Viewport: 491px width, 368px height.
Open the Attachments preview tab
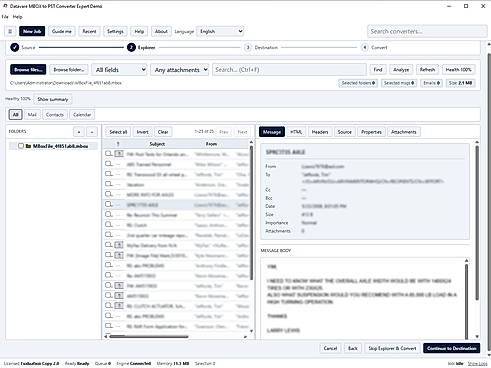(x=404, y=132)
